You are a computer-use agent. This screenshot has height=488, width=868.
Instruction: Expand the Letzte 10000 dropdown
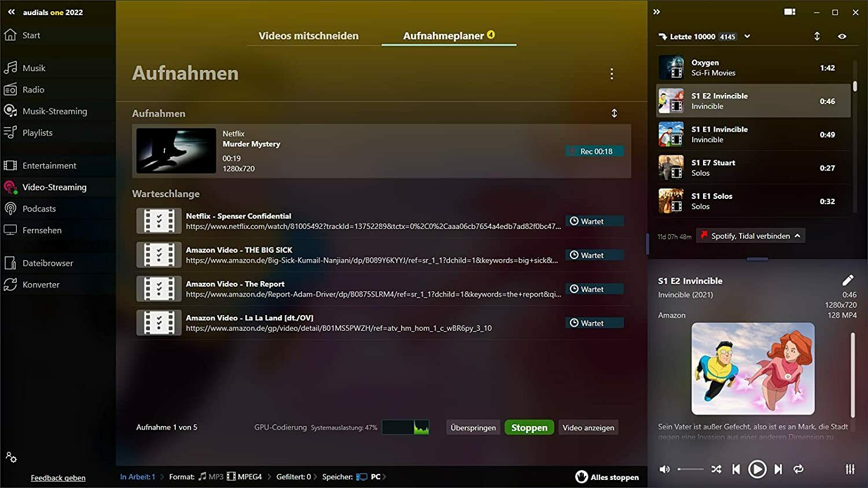pyautogui.click(x=747, y=36)
